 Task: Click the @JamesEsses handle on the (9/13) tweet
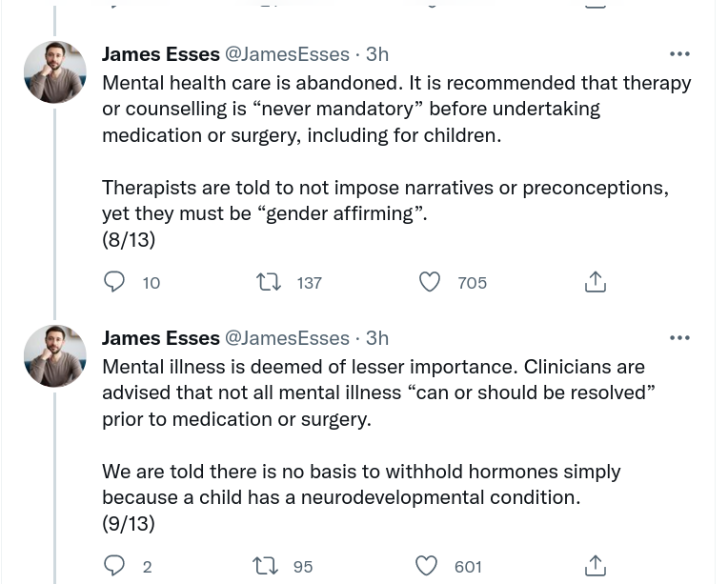click(x=286, y=338)
